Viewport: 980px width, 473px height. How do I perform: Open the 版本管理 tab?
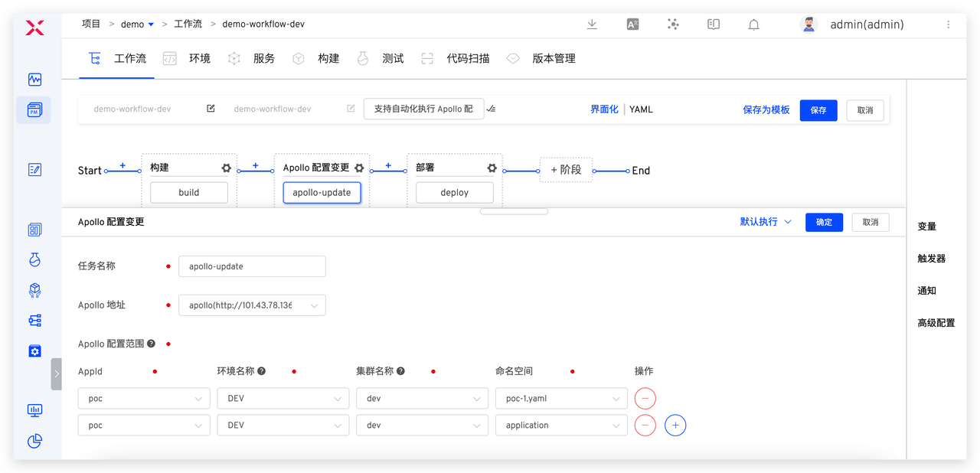553,58
